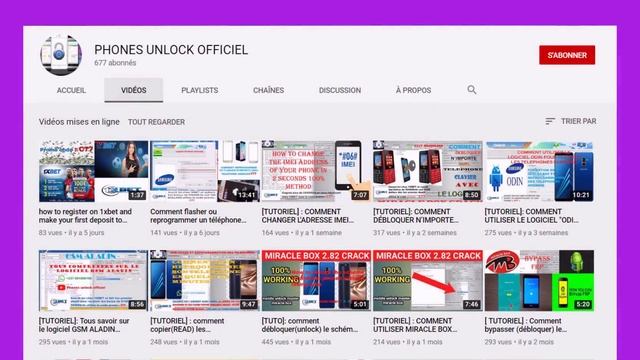Play the ODIN software video thumbnail
Viewport: 640px width, 360px height.
pyautogui.click(x=539, y=171)
